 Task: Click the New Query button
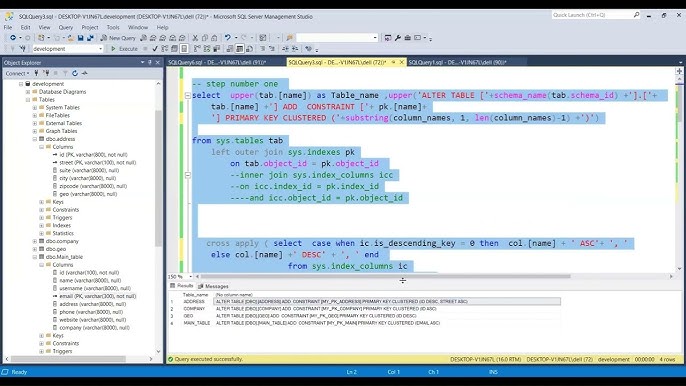(x=118, y=38)
